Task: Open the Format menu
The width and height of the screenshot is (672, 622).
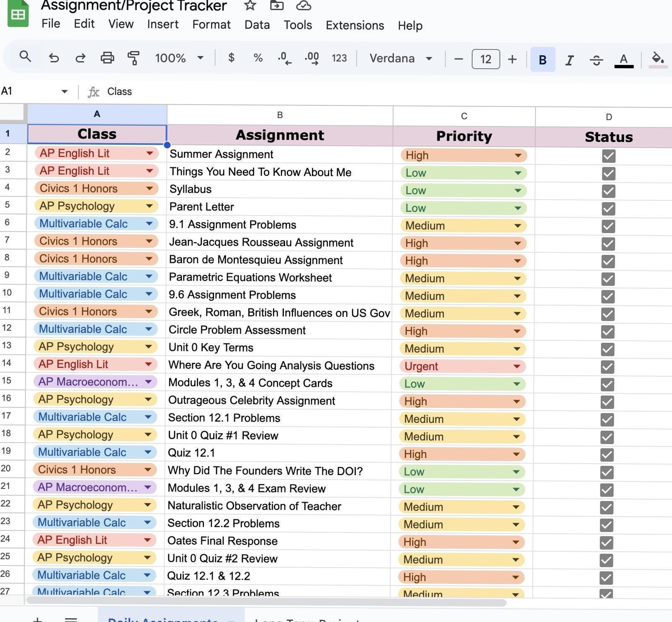Action: click(x=211, y=25)
